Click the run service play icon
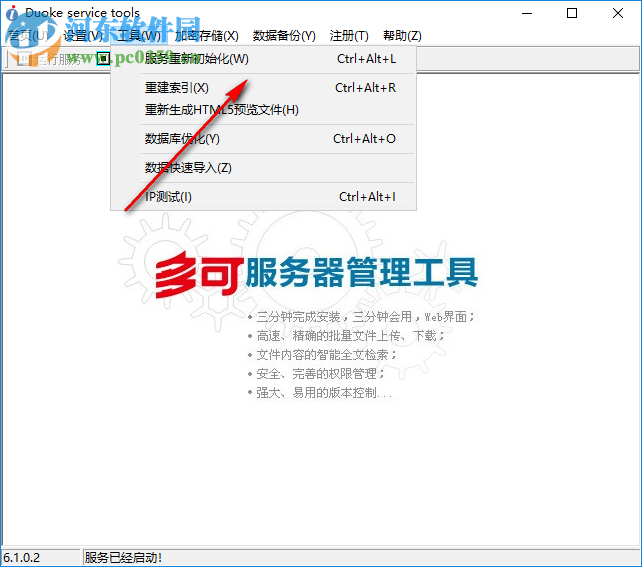The image size is (642, 567). pos(23,59)
